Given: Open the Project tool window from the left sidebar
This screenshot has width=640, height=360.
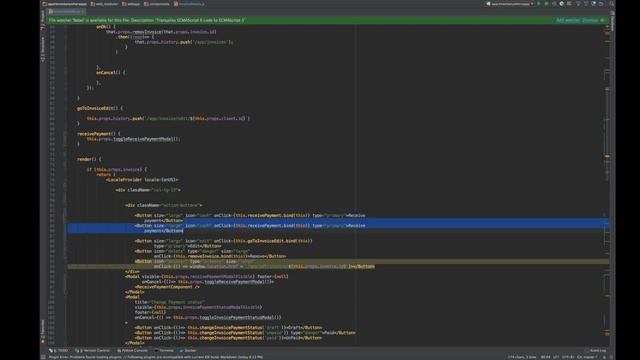Looking at the screenshot, I should (x=43, y=20).
